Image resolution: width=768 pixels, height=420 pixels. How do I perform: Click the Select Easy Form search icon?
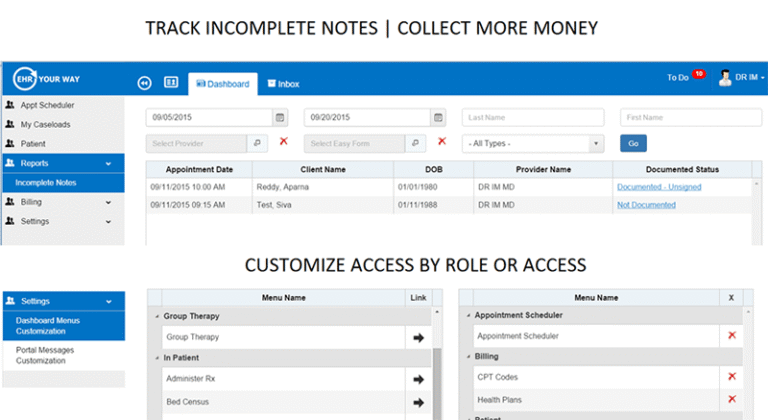click(415, 144)
